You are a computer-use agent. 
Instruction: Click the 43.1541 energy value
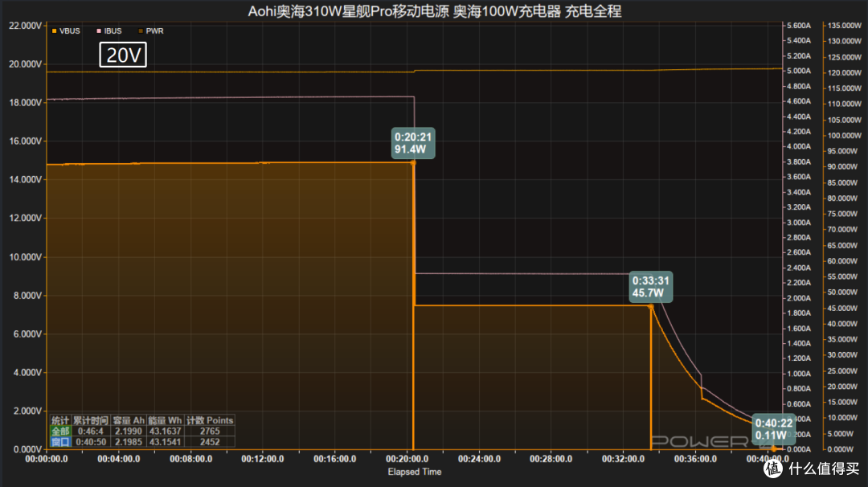coord(165,442)
